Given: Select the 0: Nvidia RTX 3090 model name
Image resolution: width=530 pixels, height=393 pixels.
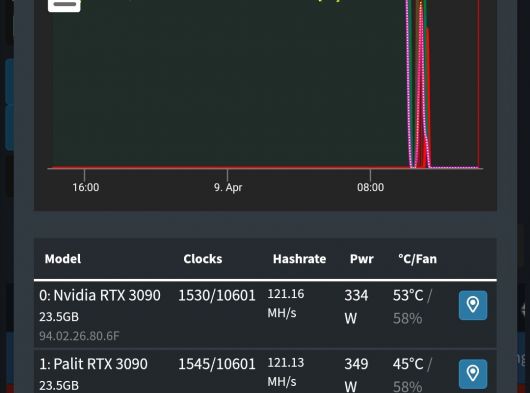Looking at the screenshot, I should [100, 295].
